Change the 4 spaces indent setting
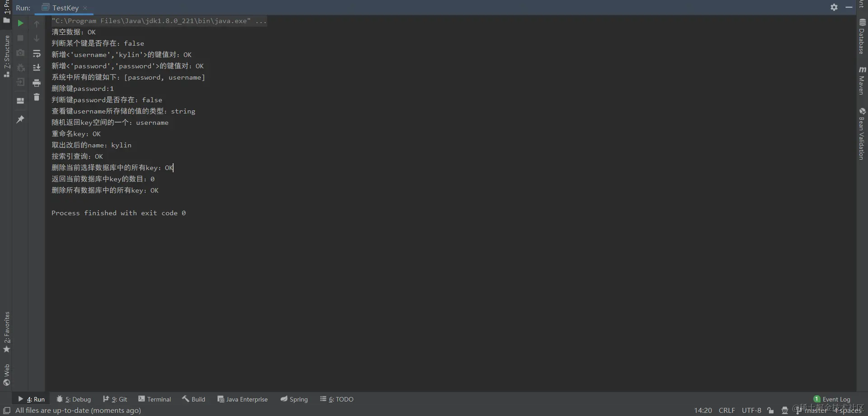 pos(848,411)
